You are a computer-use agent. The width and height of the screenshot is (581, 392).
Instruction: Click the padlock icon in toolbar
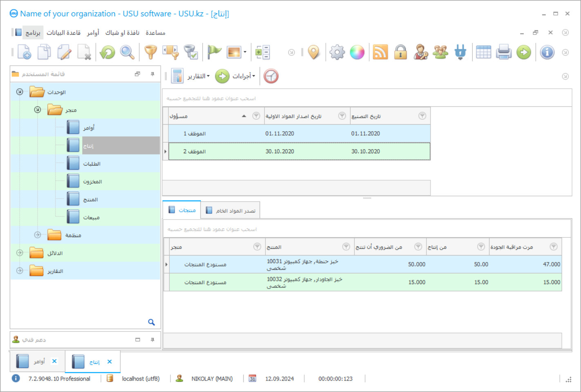(x=400, y=52)
